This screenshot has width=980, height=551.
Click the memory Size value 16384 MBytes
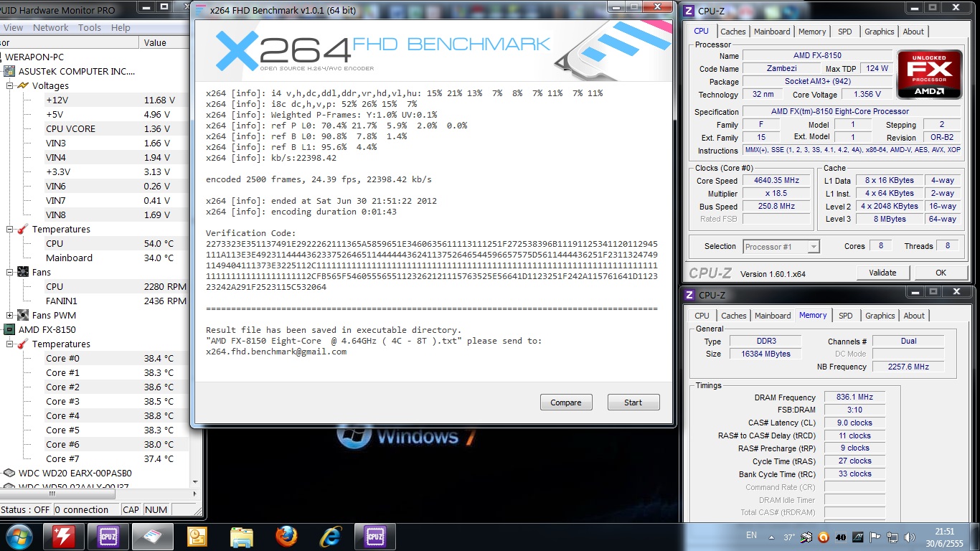tap(767, 354)
